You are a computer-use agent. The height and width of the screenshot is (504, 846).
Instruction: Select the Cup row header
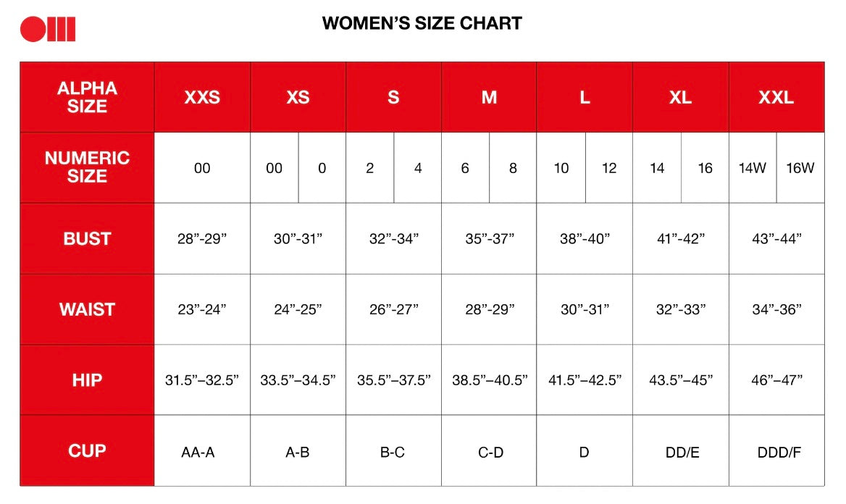point(87,450)
